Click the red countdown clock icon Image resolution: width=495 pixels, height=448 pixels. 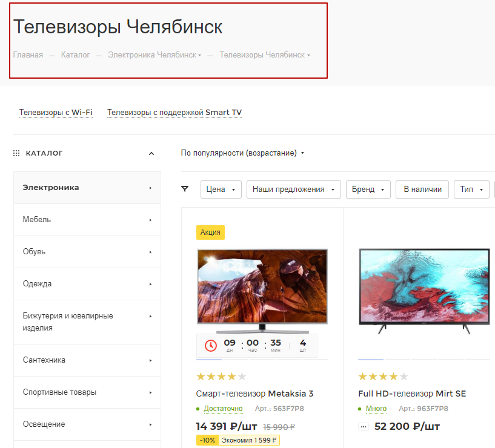pos(211,346)
